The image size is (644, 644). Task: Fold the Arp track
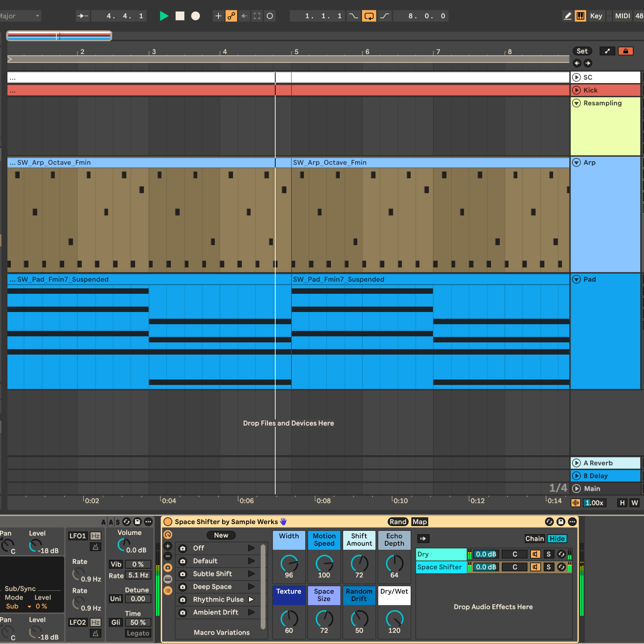tap(576, 162)
